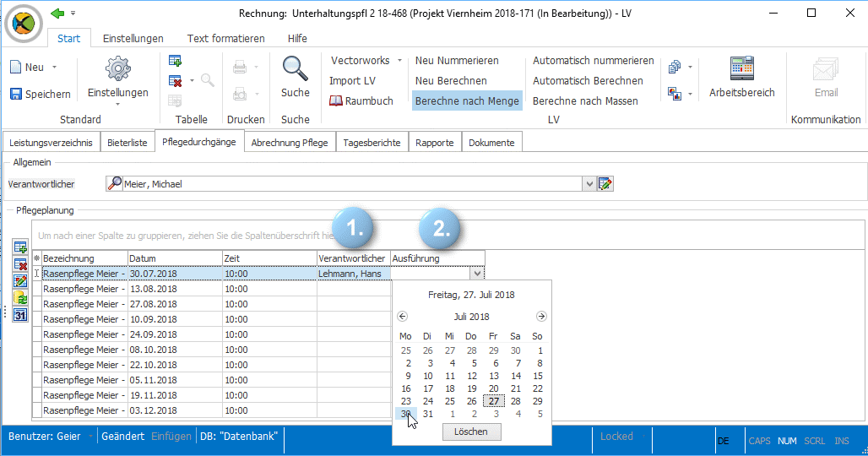This screenshot has height=456, width=868.
Task: Add a table row via ribbon icon
Action: click(175, 61)
